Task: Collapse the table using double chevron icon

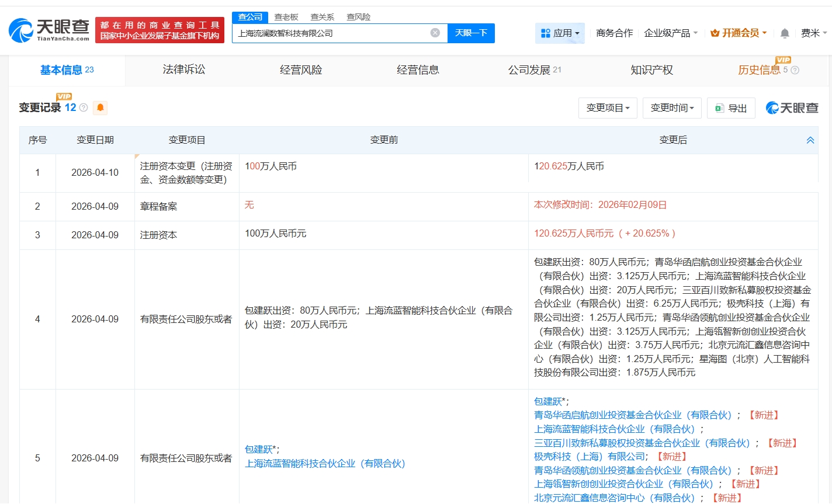Action: [810, 140]
